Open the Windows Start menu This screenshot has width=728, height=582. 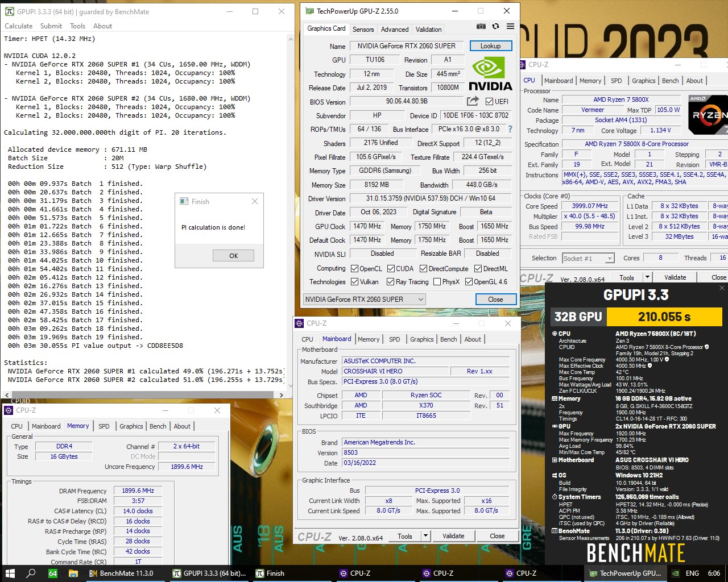(x=10, y=573)
